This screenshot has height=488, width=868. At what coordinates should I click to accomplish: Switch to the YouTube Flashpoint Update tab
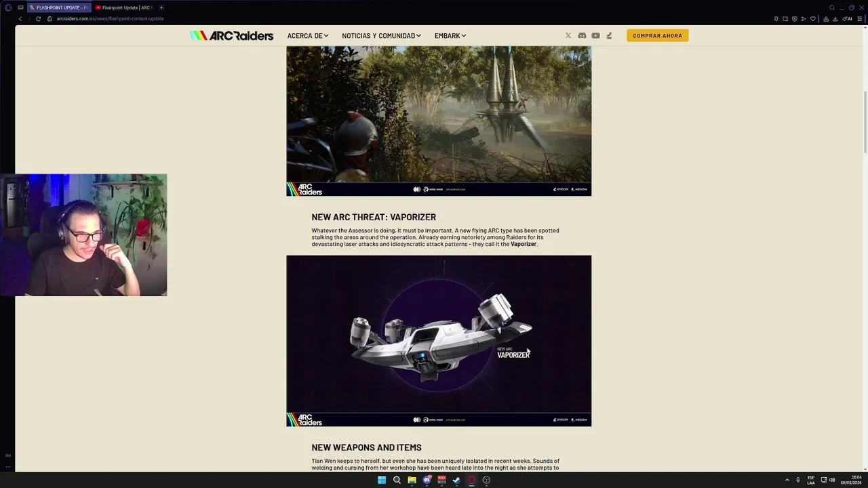(123, 7)
